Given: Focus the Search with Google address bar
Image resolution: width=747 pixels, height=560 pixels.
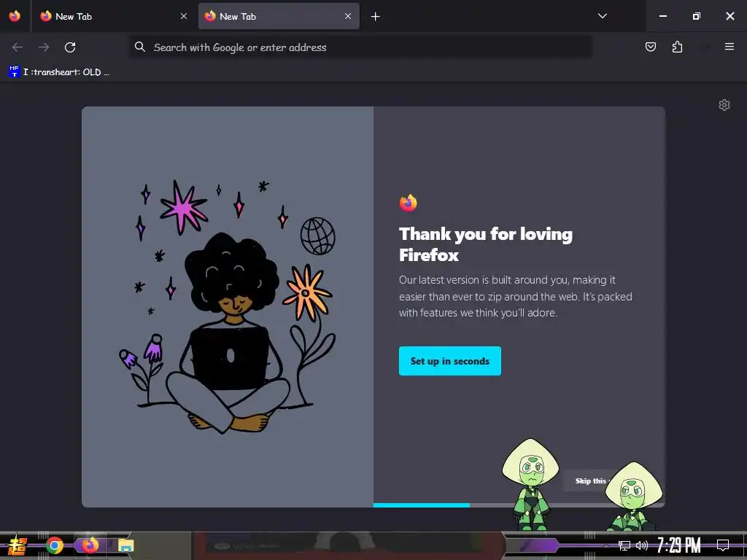Looking at the screenshot, I should 360,47.
